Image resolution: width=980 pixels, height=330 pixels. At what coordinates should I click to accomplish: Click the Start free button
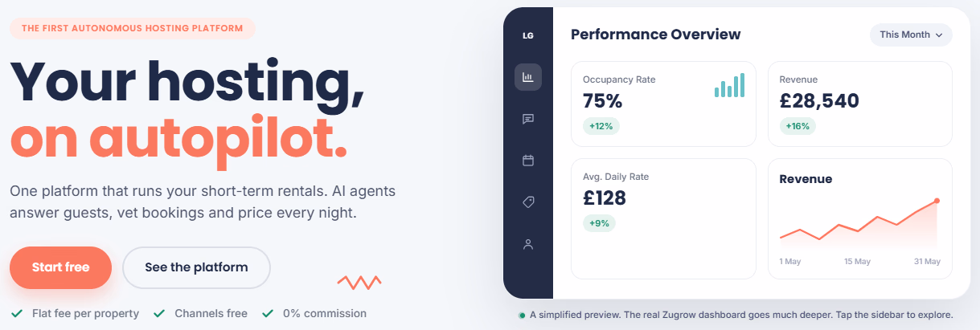[60, 267]
